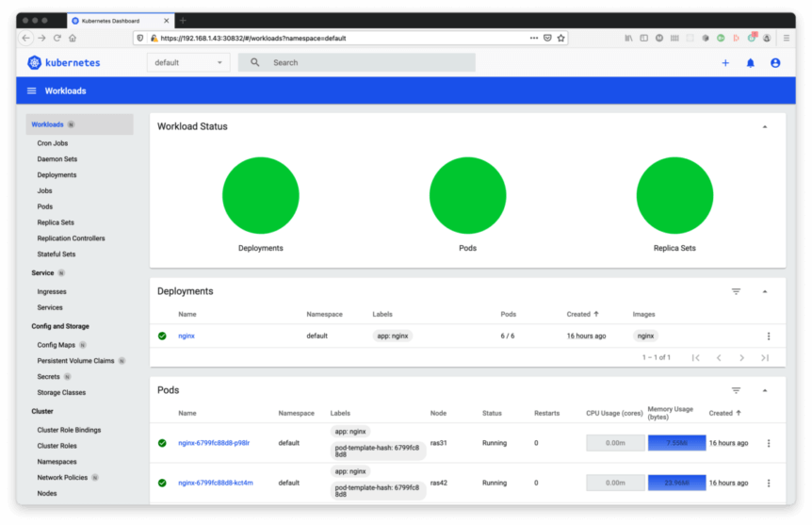Open Cluster Role Bindings in sidebar
Screen dimensions: 812x525
[69, 430]
